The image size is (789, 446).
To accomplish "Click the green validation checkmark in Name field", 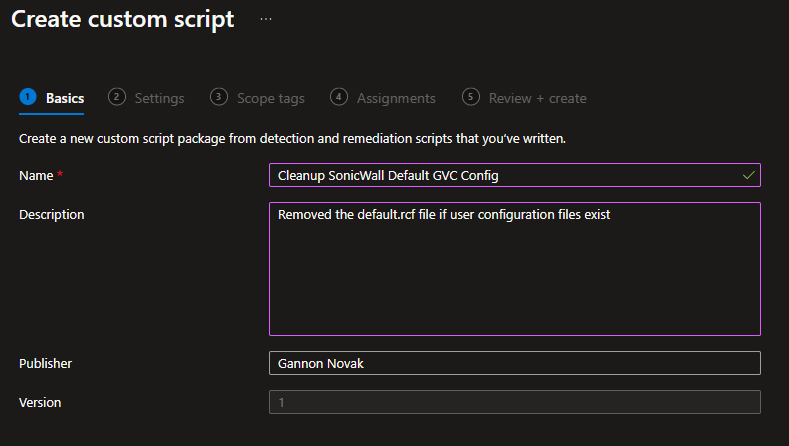I will (x=749, y=175).
